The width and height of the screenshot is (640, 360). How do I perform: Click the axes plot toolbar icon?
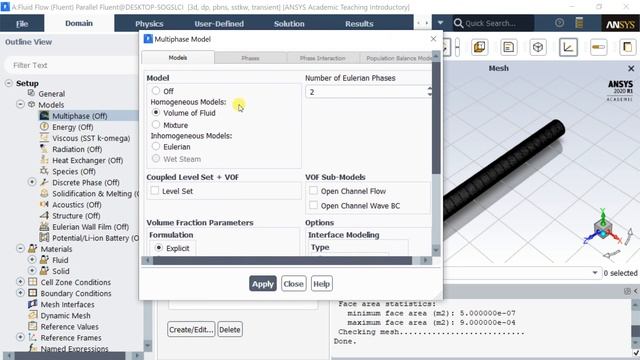click(568, 47)
